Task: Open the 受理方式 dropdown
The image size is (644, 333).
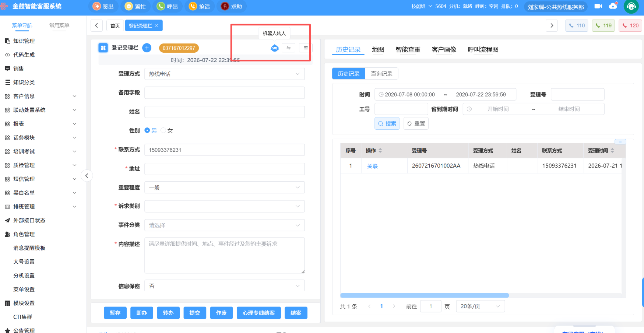Action: click(225, 74)
